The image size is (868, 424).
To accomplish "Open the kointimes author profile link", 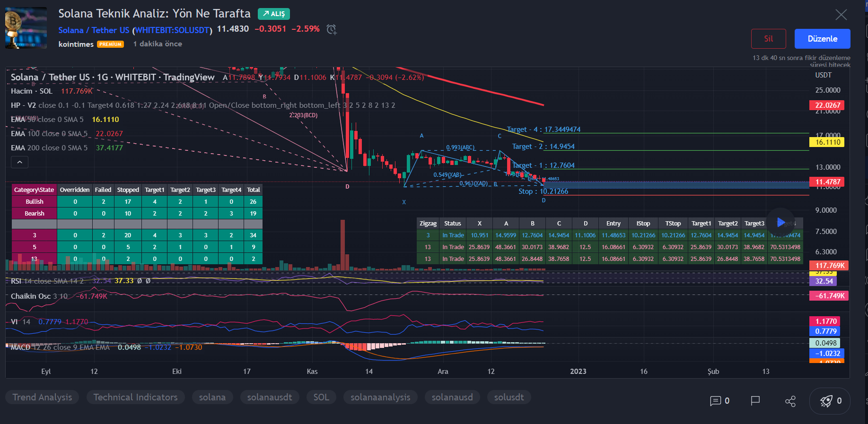I will coord(76,44).
